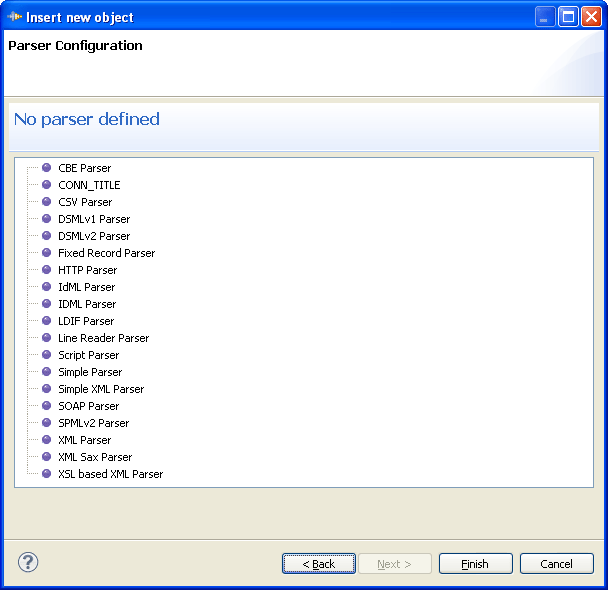This screenshot has width=608, height=590.
Task: Pick DSMLv2 Parser in the tree
Action: coord(94,236)
